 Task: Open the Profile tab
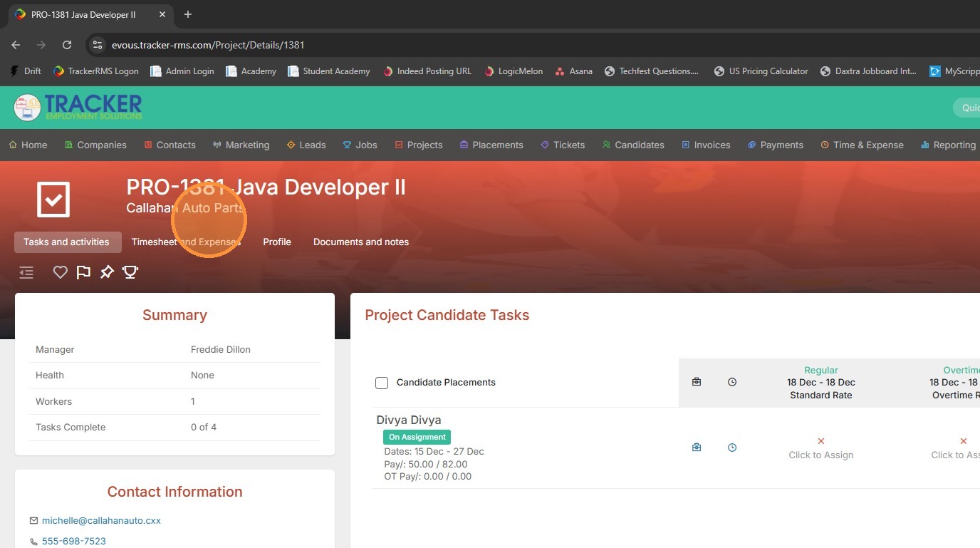tap(277, 242)
